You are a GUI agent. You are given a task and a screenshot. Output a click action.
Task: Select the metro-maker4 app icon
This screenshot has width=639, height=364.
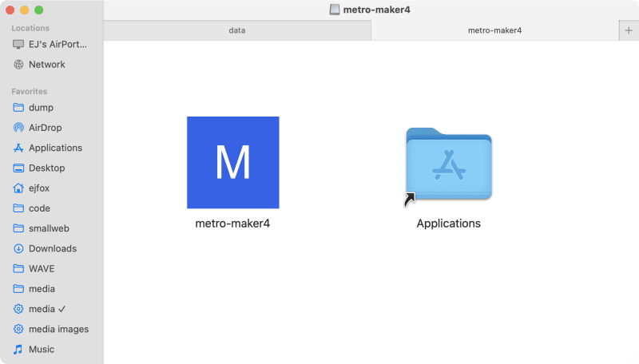point(233,163)
